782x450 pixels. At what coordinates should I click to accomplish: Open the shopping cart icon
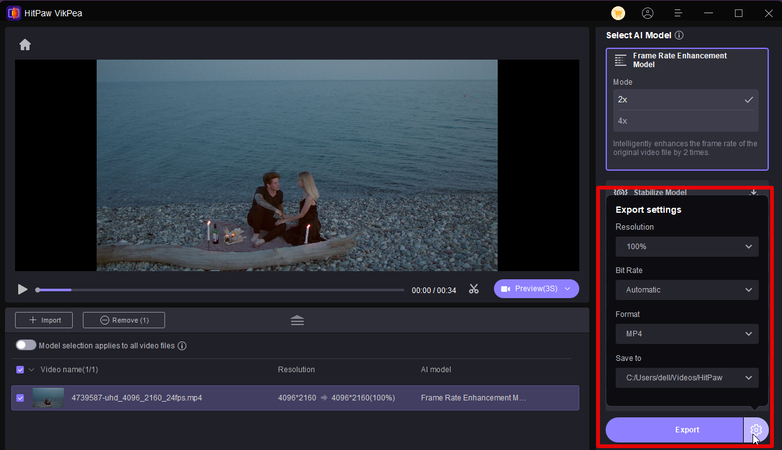pyautogui.click(x=618, y=13)
